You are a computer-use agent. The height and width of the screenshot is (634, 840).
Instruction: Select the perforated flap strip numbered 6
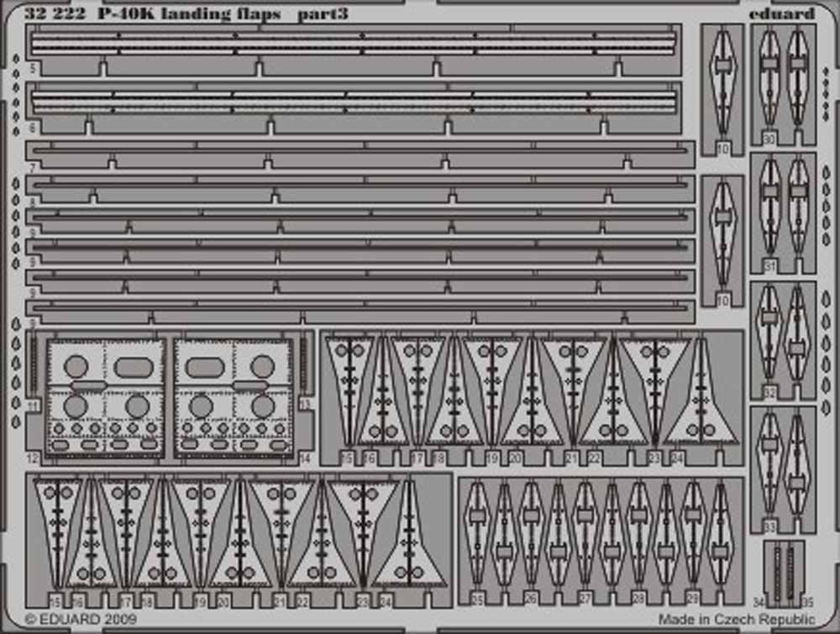353,102
